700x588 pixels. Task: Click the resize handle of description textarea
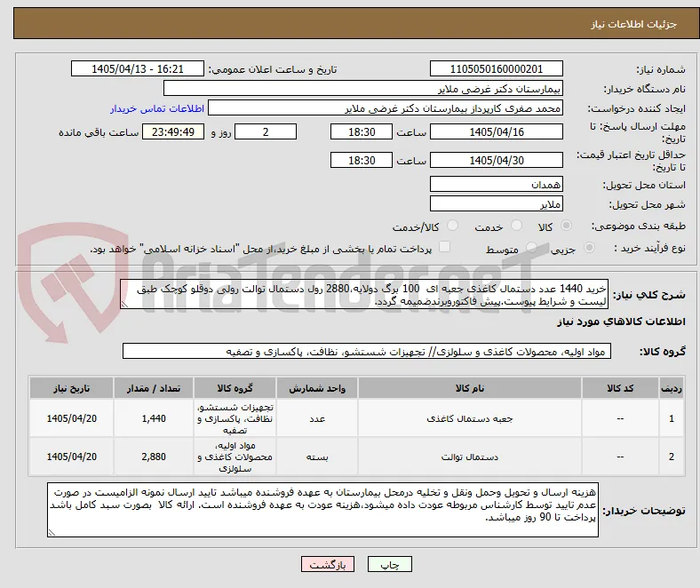pyautogui.click(x=124, y=305)
